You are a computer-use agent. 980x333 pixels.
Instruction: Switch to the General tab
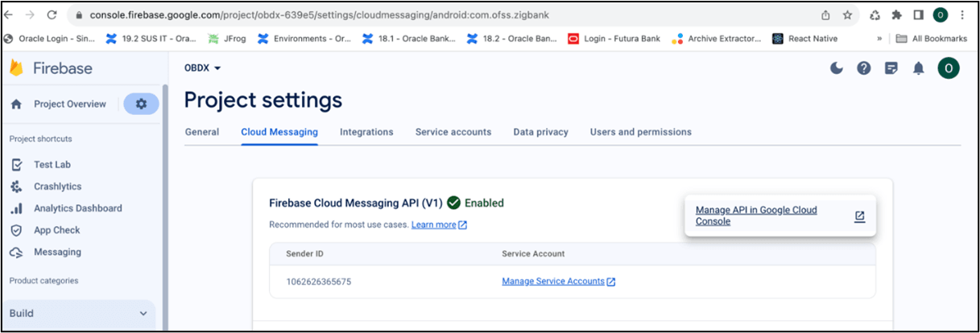[202, 132]
